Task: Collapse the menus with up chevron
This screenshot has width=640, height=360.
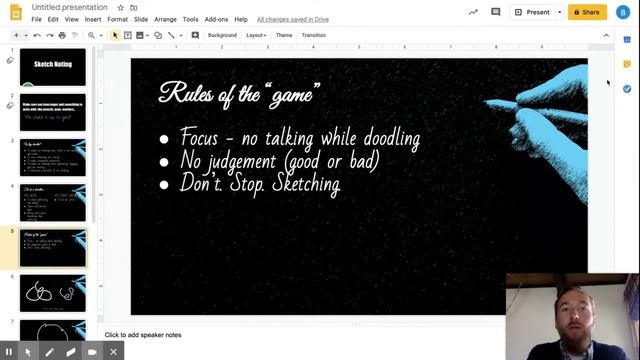Action: pyautogui.click(x=606, y=36)
